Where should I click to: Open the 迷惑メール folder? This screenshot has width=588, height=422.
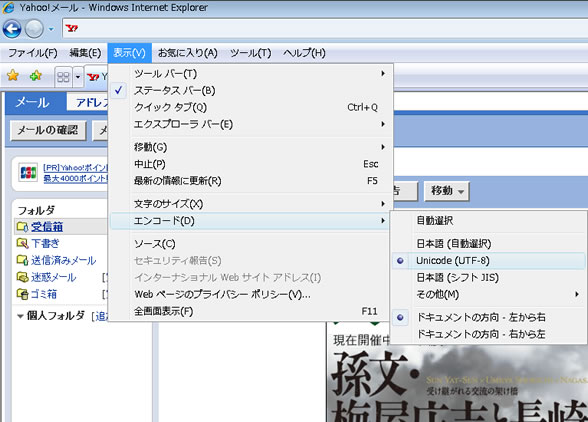[x=54, y=277]
